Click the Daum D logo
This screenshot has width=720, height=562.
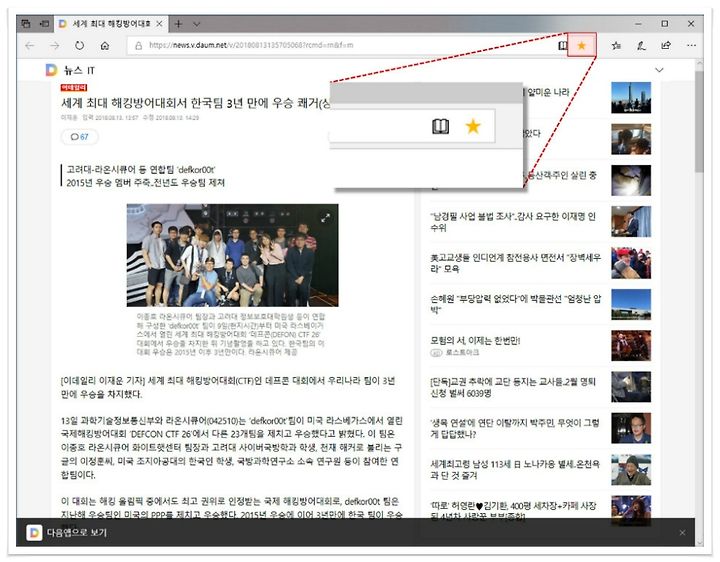[51, 70]
